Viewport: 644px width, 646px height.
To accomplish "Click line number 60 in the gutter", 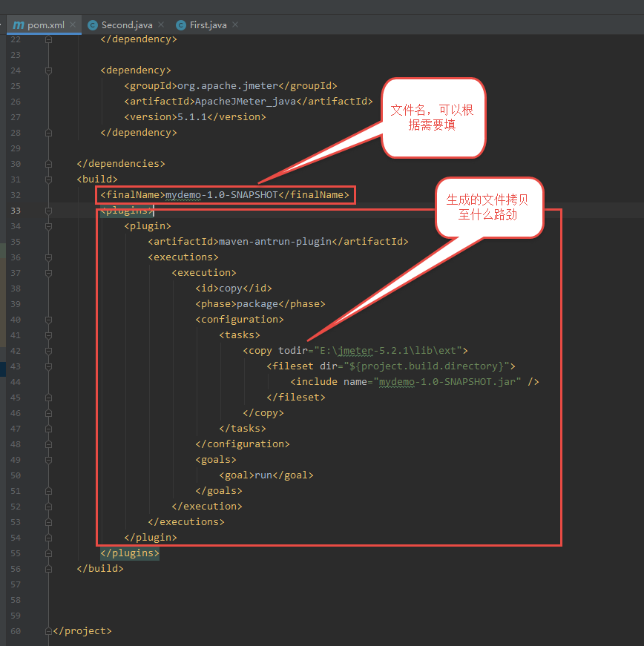I will click(16, 631).
